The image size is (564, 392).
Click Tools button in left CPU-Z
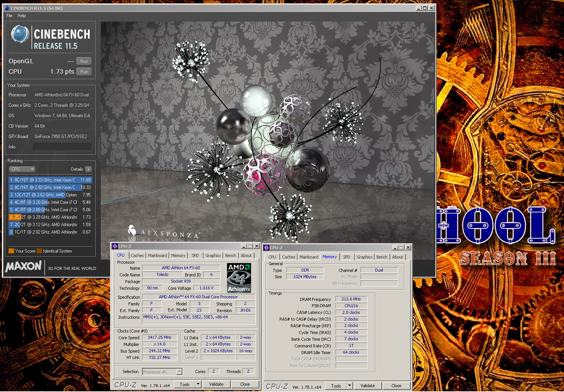tap(185, 385)
